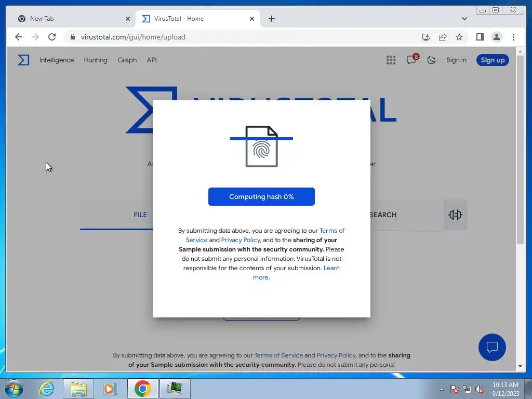Click the Sign up button

coord(493,60)
